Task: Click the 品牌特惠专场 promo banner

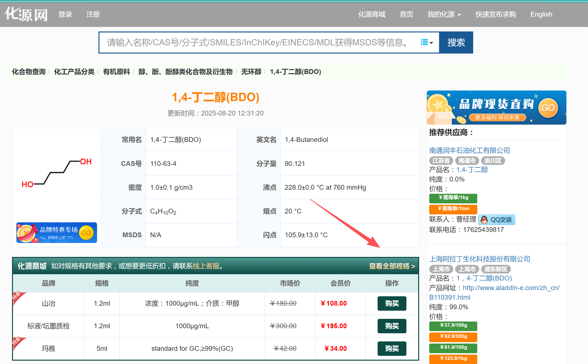Action: coord(57,233)
